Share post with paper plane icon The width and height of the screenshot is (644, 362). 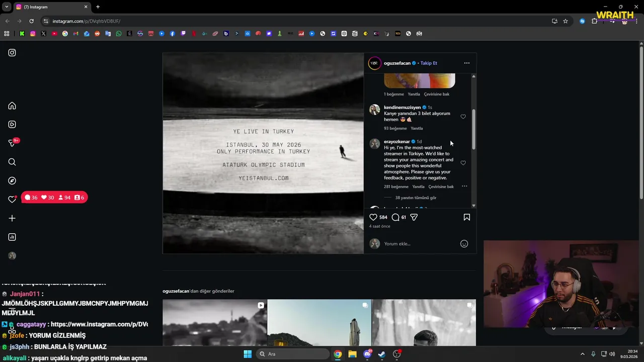[414, 217]
